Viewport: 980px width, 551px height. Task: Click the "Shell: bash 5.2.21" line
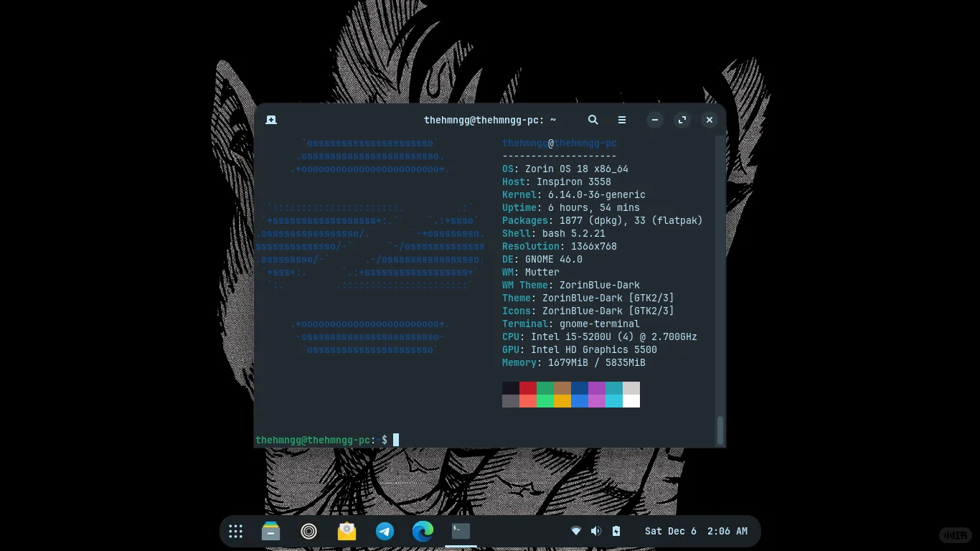(x=554, y=234)
